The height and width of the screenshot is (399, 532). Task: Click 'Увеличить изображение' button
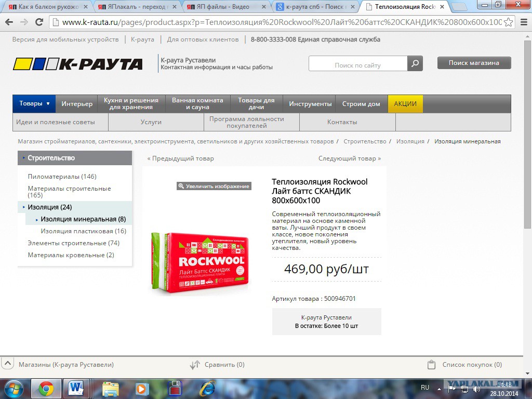214,186
